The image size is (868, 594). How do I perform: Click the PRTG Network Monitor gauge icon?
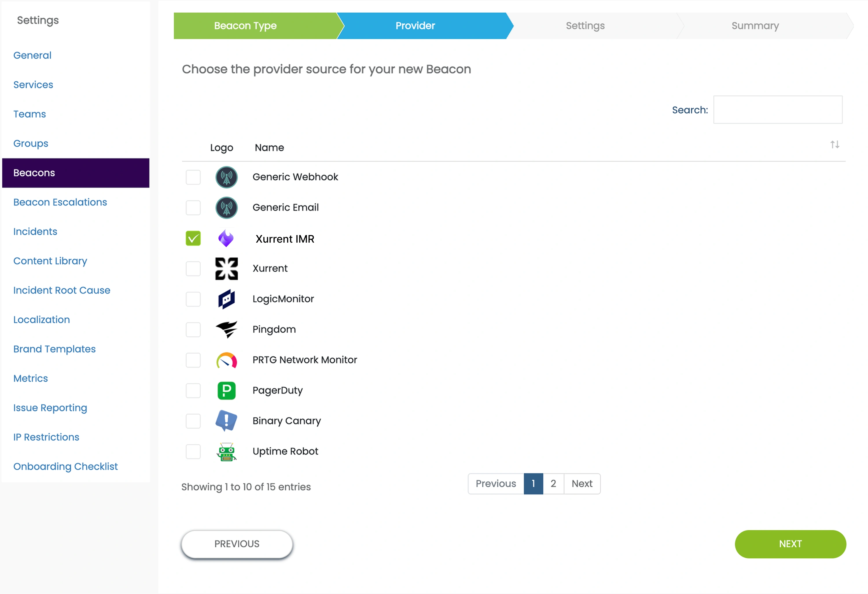(226, 360)
